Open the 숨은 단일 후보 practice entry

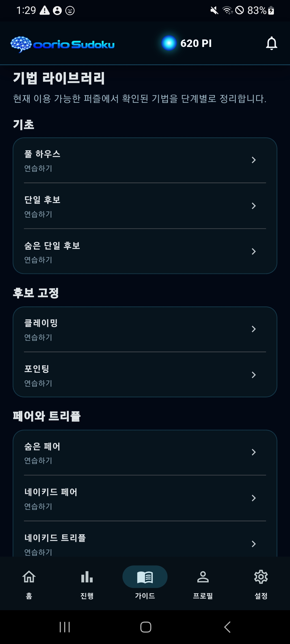coord(145,252)
